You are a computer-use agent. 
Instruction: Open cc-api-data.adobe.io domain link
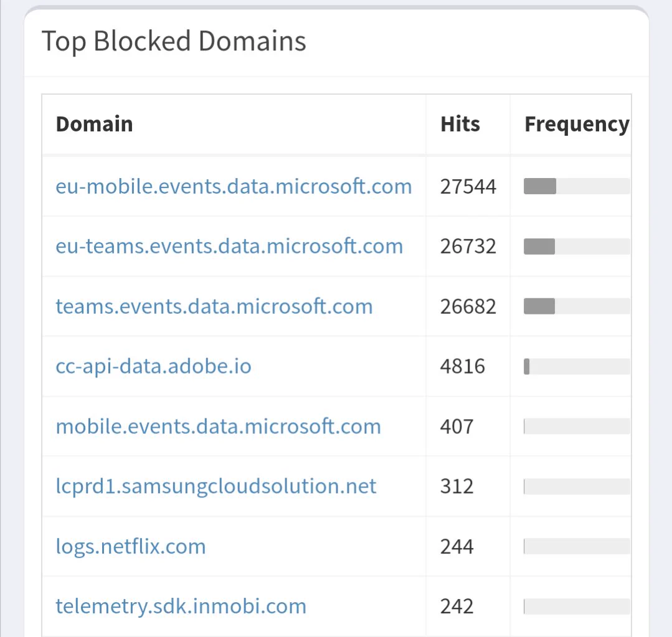[153, 366]
